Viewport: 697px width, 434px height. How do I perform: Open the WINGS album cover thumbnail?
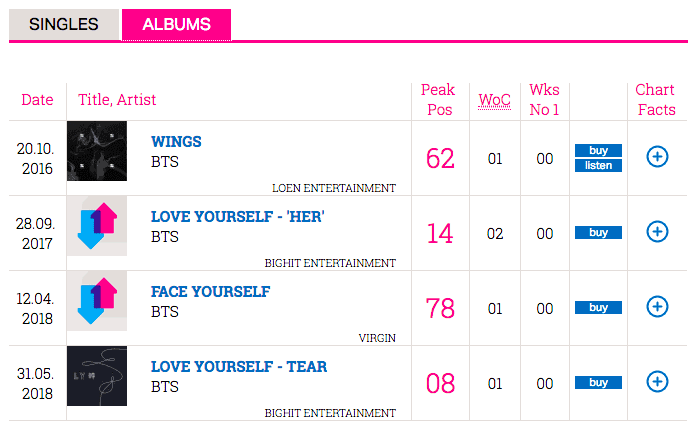[97, 151]
